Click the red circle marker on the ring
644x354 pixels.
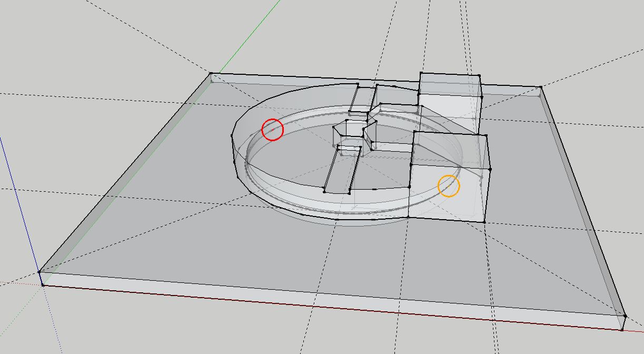click(x=273, y=130)
